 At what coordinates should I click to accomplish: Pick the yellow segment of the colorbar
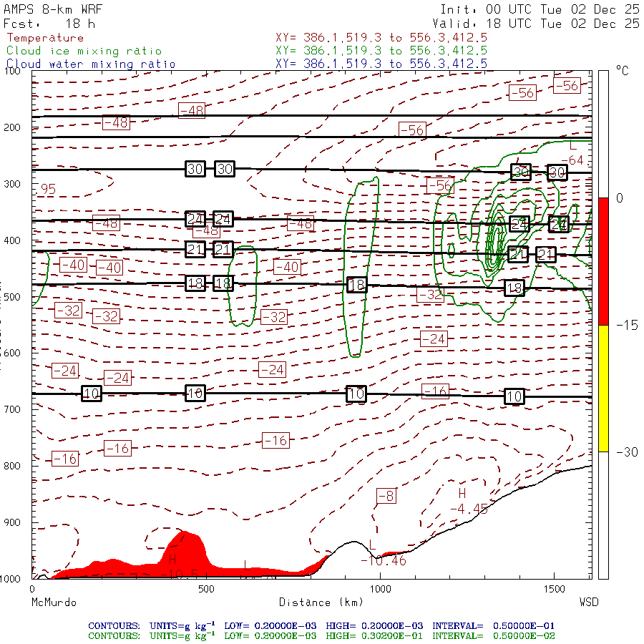tap(603, 389)
